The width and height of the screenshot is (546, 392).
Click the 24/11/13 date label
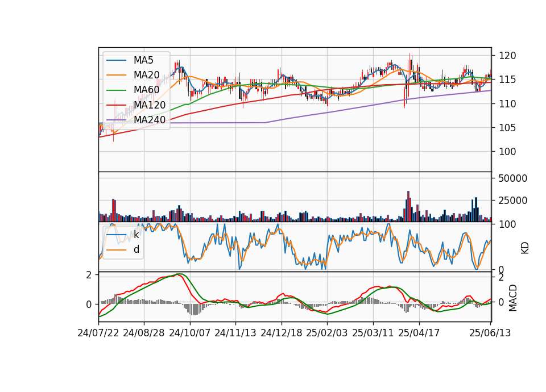pos(235,333)
